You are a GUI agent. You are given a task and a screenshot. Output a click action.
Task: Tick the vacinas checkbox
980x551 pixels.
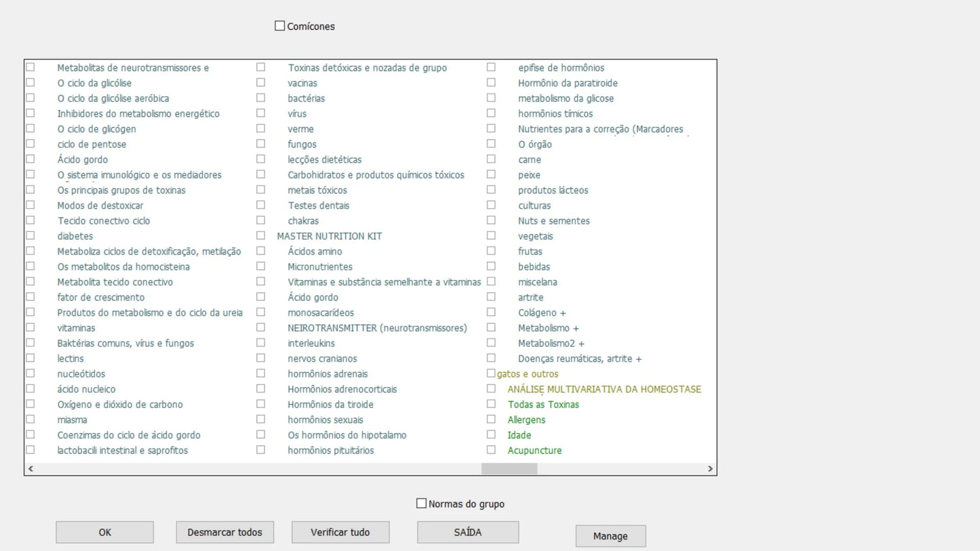(x=260, y=83)
